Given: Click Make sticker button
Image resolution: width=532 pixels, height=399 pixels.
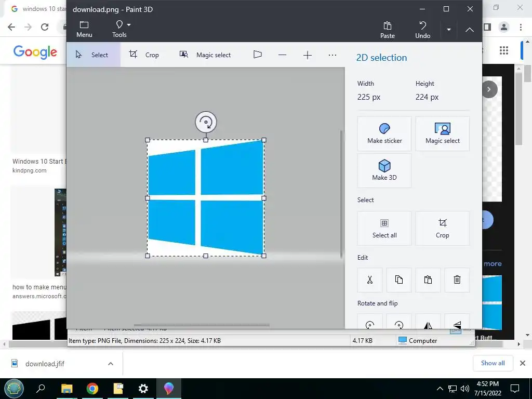Looking at the screenshot, I should [384, 134].
